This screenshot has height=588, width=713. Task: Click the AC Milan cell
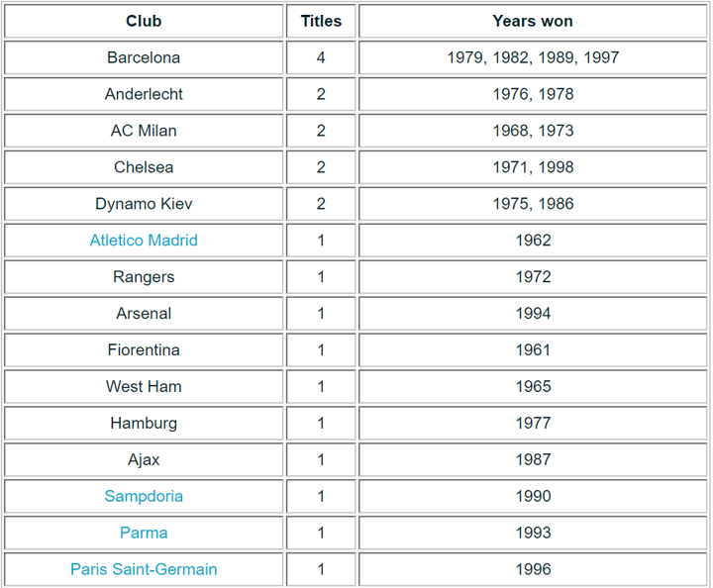pos(144,131)
